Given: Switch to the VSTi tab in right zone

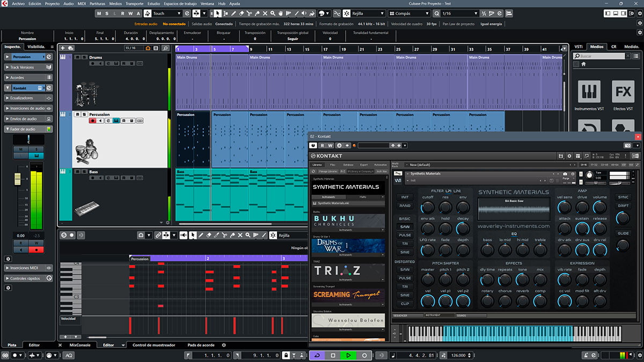Looking at the screenshot, I should pos(579,47).
